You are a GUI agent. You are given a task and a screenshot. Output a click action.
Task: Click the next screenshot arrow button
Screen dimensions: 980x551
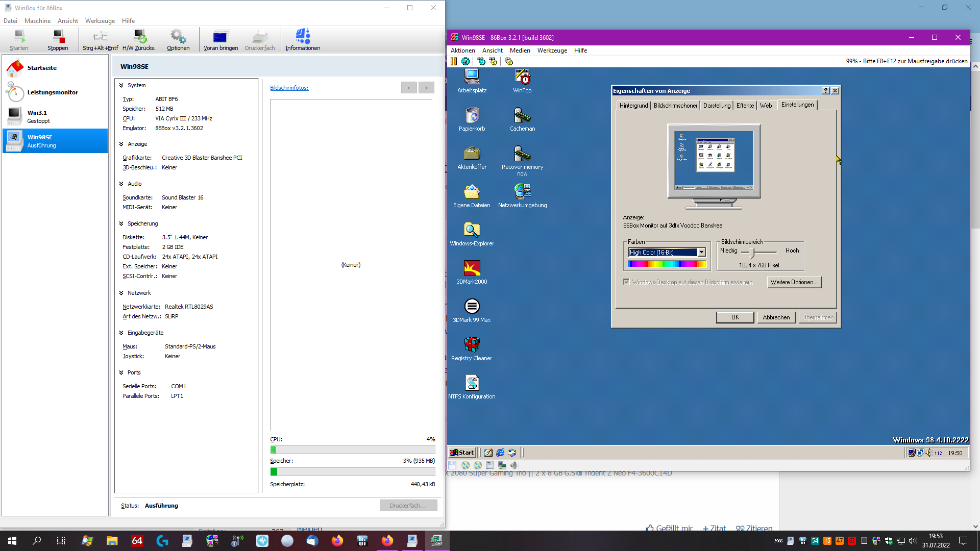coord(426,88)
